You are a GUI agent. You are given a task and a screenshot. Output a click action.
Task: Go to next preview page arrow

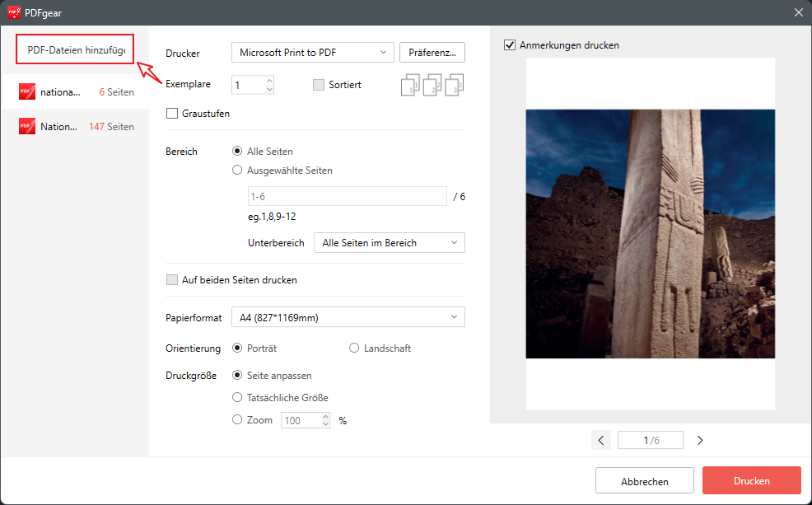700,441
